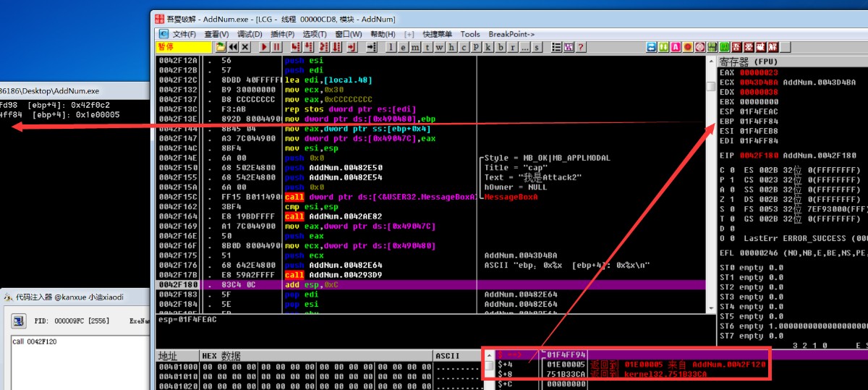Open the 帮助(H) menu
Image resolution: width=868 pixels, height=390 pixels.
click(x=383, y=34)
